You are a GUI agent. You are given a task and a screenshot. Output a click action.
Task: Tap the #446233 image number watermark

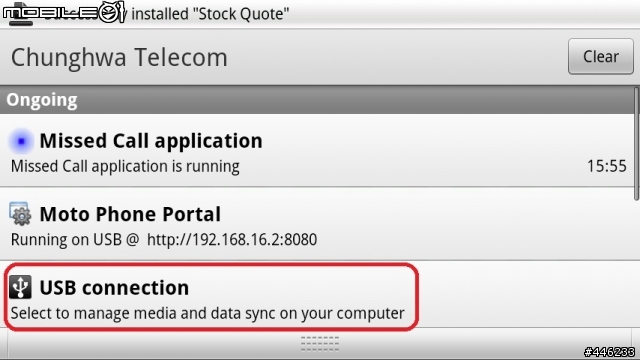(x=609, y=352)
